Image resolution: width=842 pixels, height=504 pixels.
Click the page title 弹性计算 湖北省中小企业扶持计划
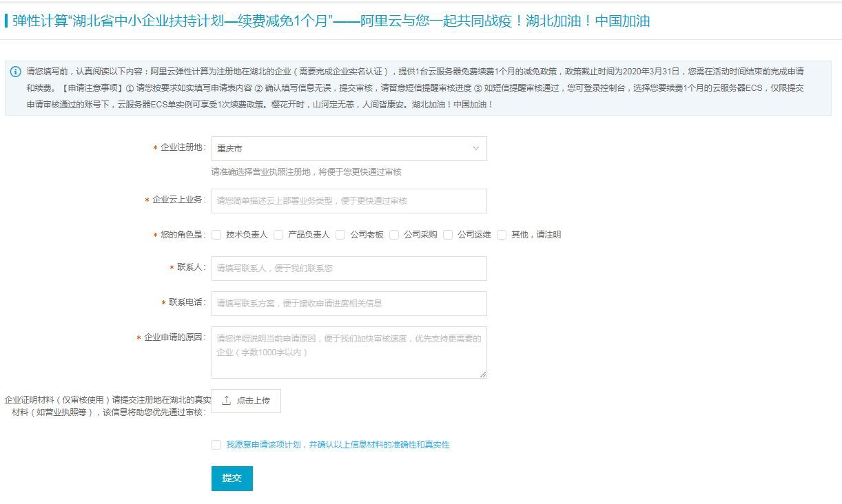pos(331,21)
